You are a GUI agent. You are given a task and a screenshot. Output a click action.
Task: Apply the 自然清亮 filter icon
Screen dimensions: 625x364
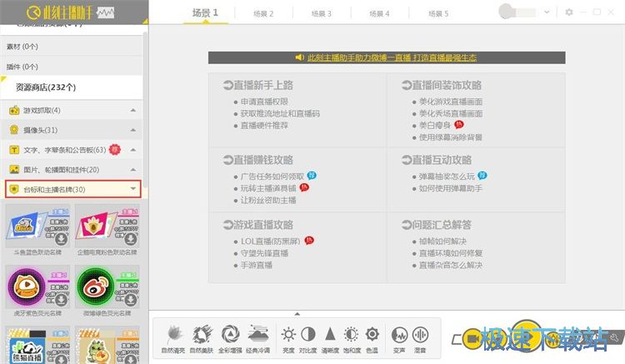pyautogui.click(x=173, y=336)
